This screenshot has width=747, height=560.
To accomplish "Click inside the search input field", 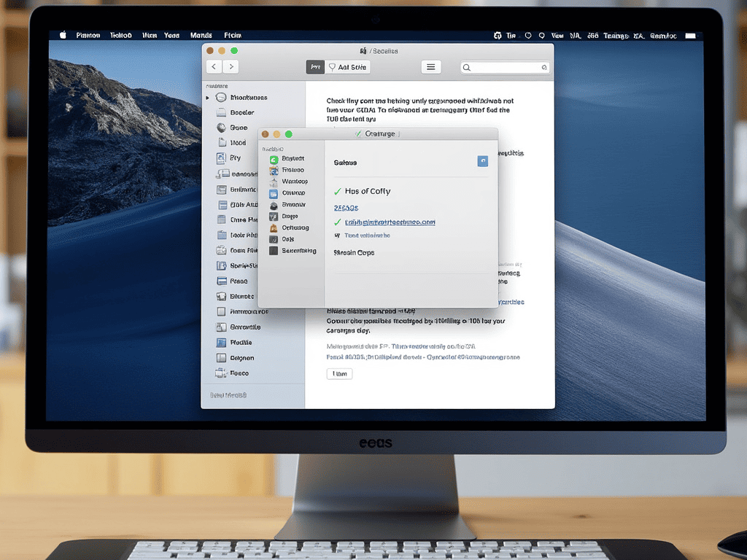I will [x=505, y=67].
